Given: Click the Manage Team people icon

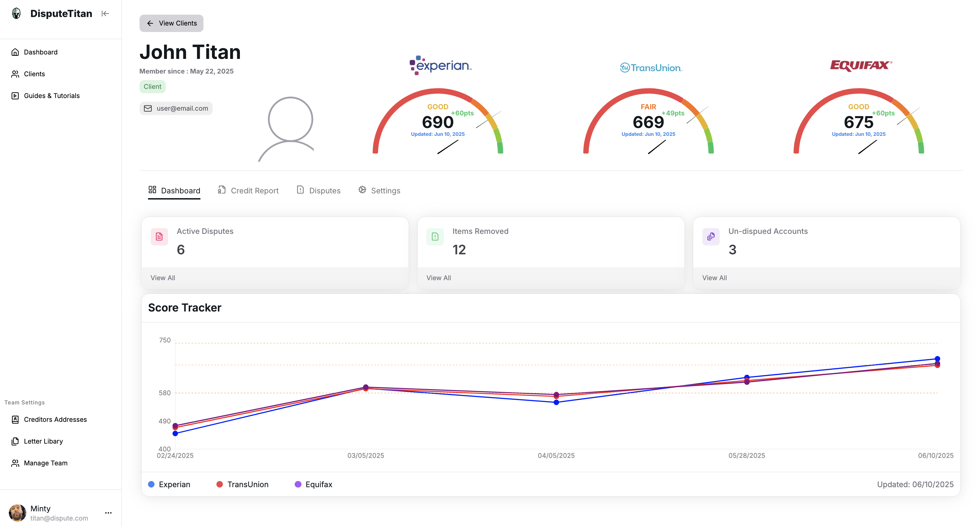Looking at the screenshot, I should [x=15, y=463].
